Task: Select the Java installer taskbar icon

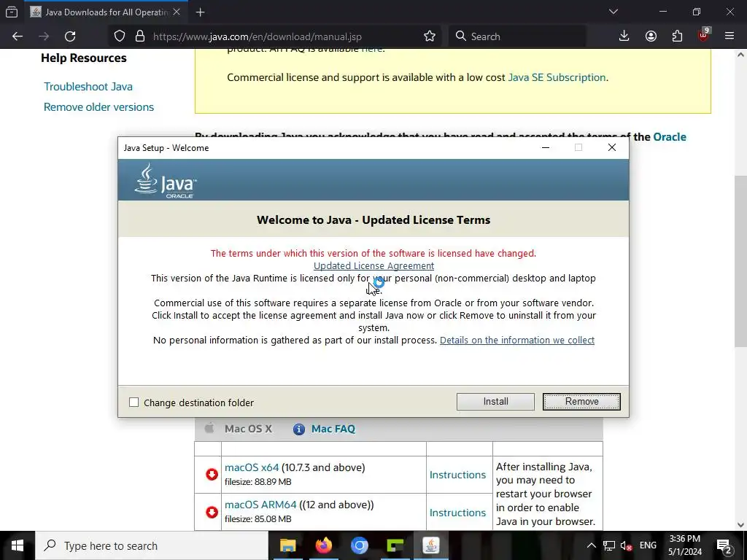Action: (431, 545)
